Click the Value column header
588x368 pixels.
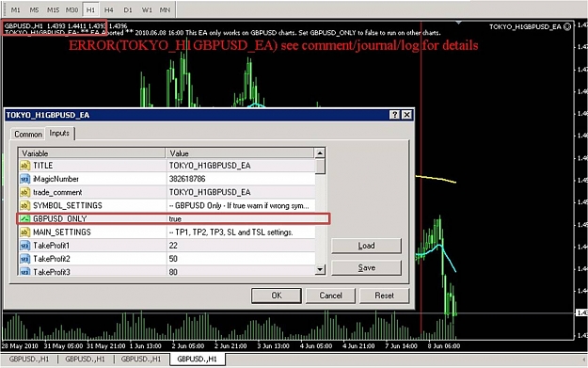click(240, 153)
